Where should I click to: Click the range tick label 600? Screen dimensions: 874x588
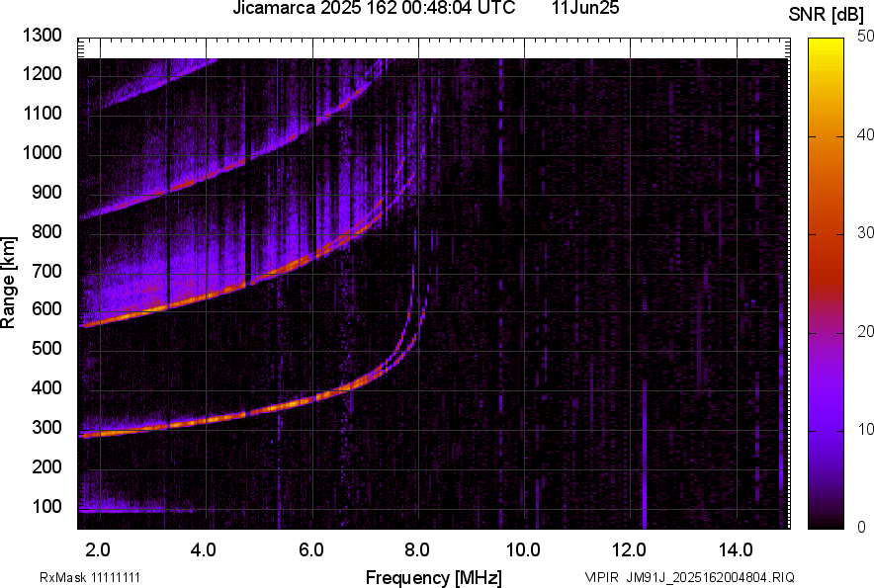46,308
